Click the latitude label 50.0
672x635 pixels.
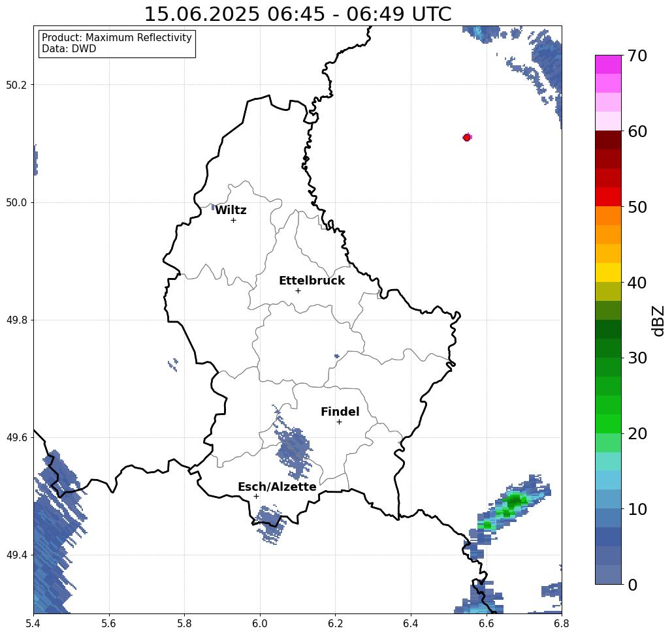[x=16, y=203]
